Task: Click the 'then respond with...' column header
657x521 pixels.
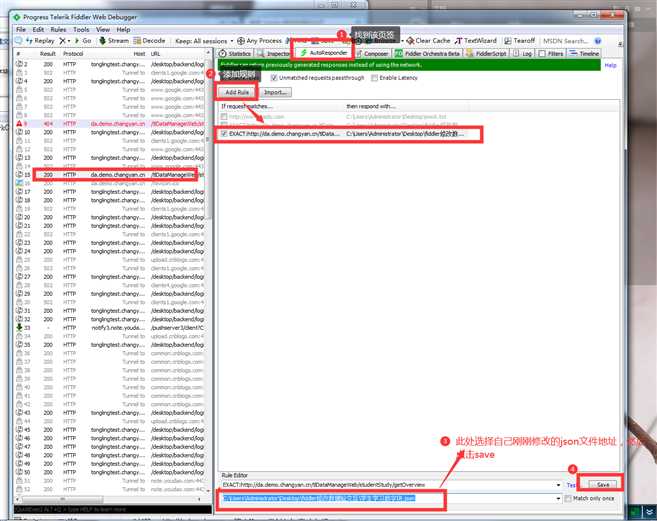Action: click(406, 106)
